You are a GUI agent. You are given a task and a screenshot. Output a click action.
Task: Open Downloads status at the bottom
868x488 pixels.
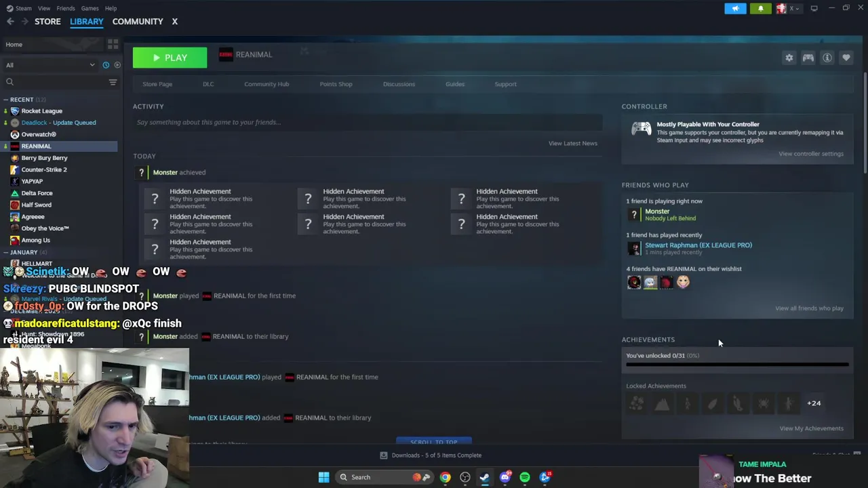click(430, 455)
